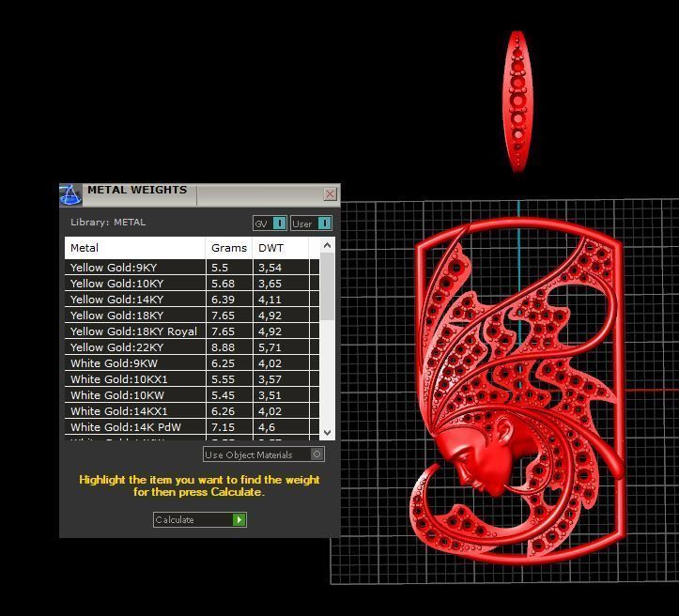
Task: Select the Yellow Gold:18KY Royal row
Action: [192, 331]
